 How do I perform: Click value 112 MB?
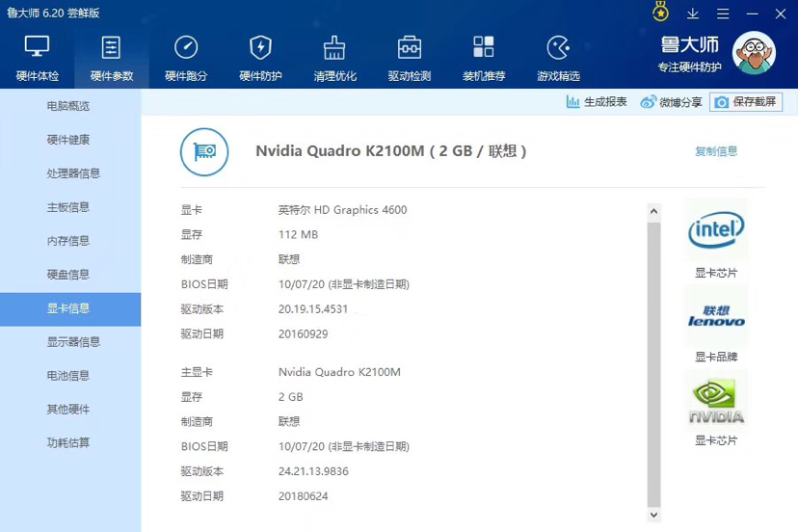[x=298, y=235]
